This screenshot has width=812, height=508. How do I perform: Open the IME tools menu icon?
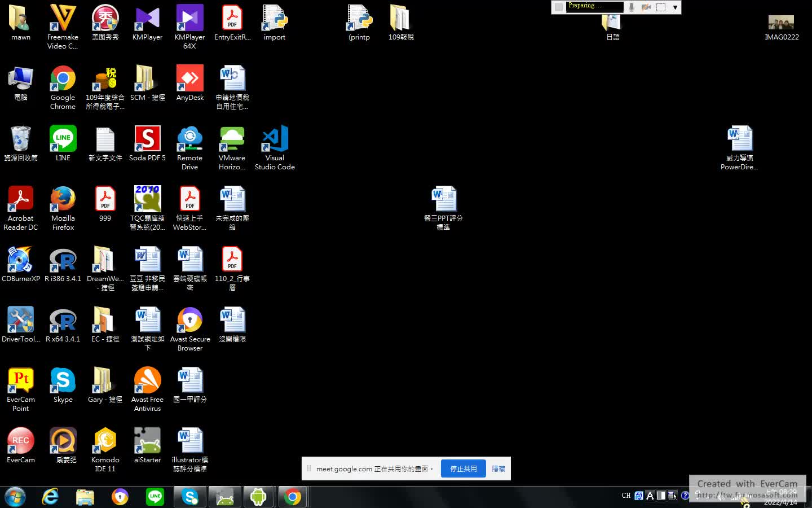point(672,496)
